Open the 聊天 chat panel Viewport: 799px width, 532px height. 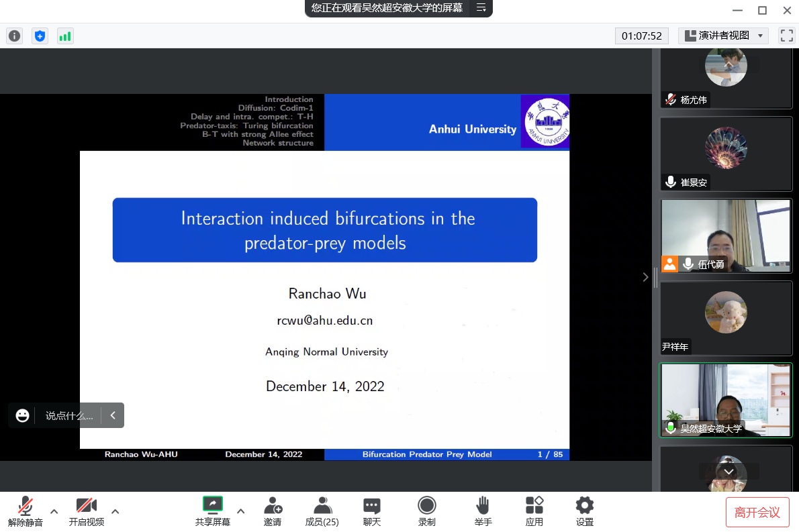[372, 511]
